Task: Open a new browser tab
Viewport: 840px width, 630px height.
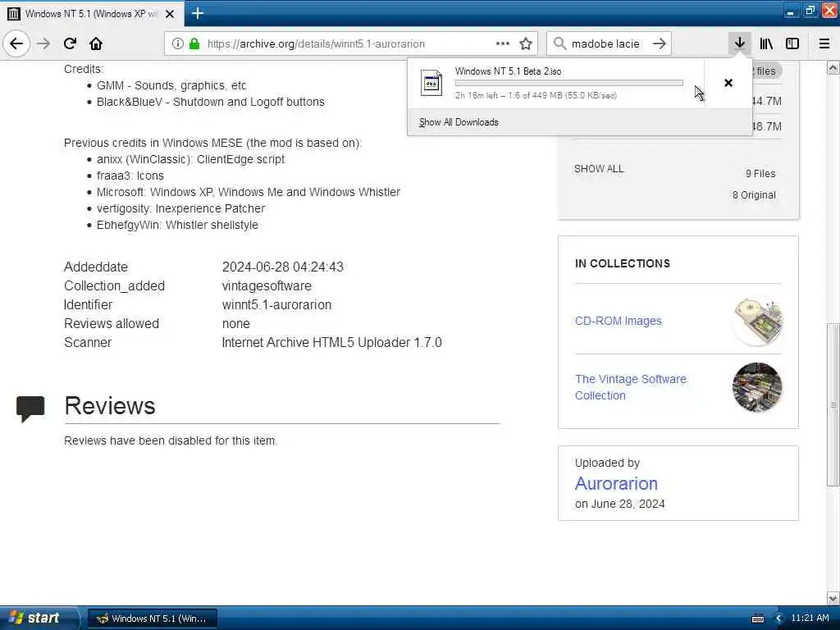Action: click(197, 13)
